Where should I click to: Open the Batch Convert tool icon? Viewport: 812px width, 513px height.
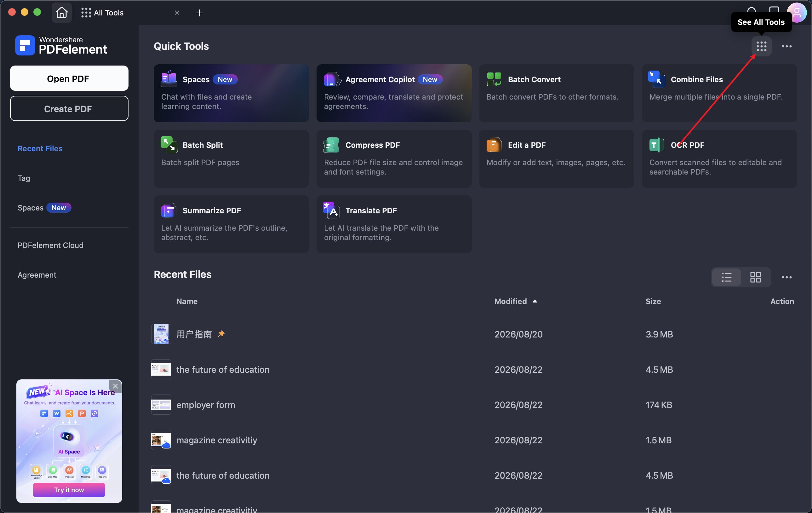494,79
